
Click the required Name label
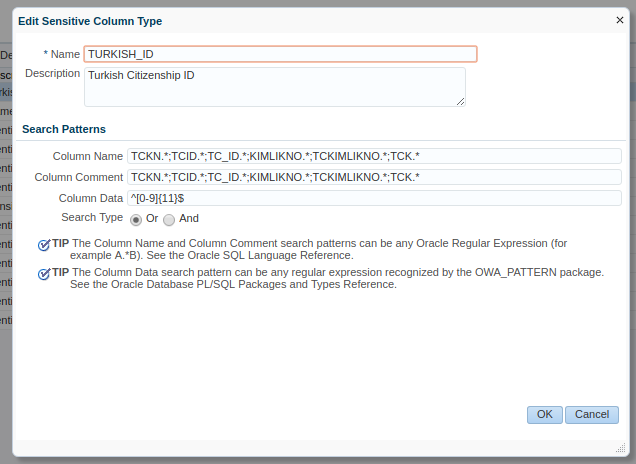click(x=61, y=54)
